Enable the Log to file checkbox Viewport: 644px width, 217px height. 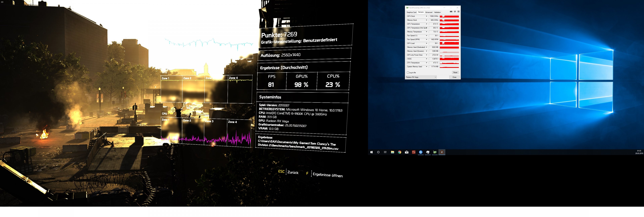[408, 73]
